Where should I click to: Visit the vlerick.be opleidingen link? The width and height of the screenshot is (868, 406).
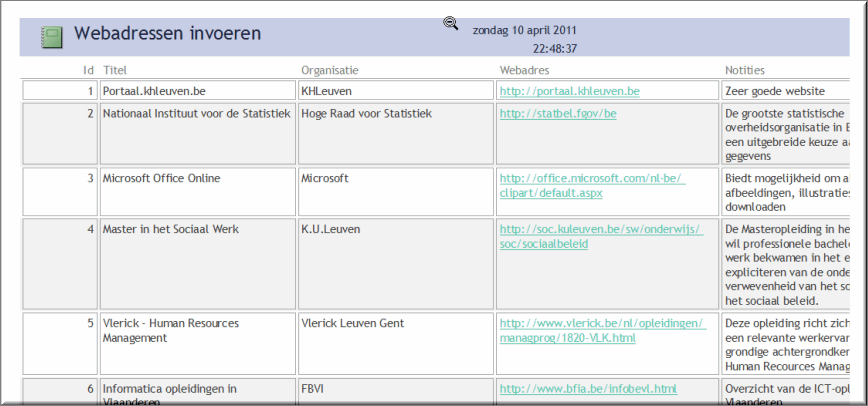click(x=603, y=330)
